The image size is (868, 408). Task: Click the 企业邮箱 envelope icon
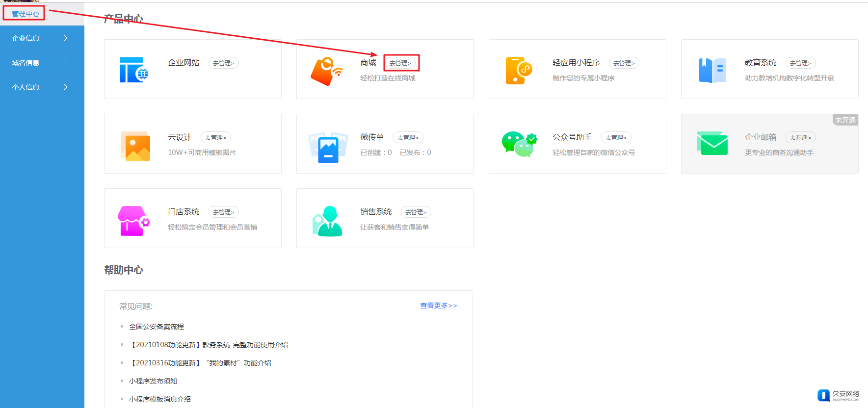point(711,143)
